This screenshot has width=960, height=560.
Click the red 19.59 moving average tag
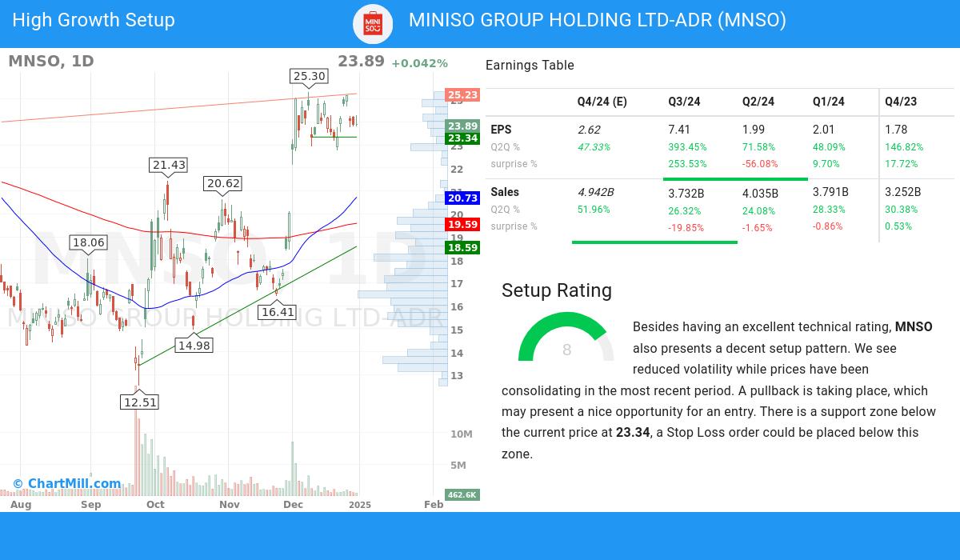(462, 225)
